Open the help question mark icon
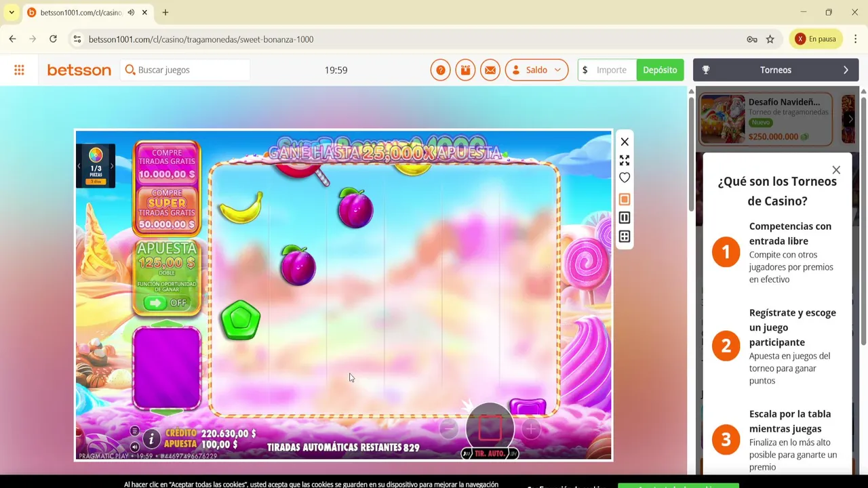This screenshot has width=868, height=488. tap(440, 70)
